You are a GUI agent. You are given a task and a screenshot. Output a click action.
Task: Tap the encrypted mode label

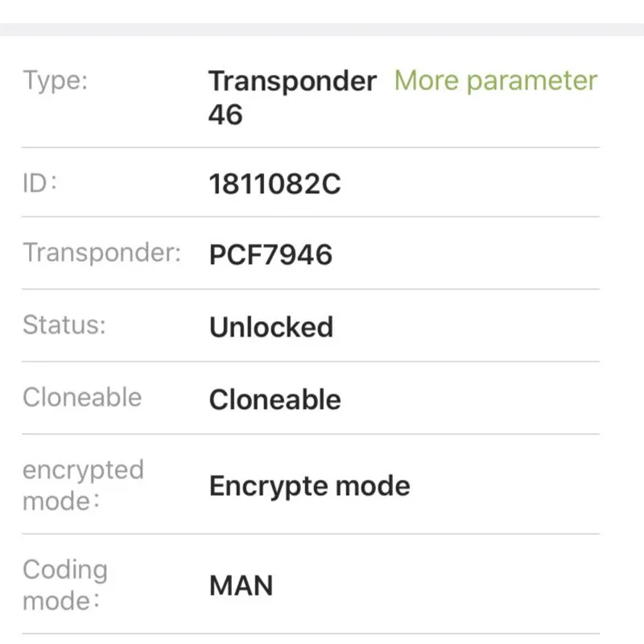(84, 485)
